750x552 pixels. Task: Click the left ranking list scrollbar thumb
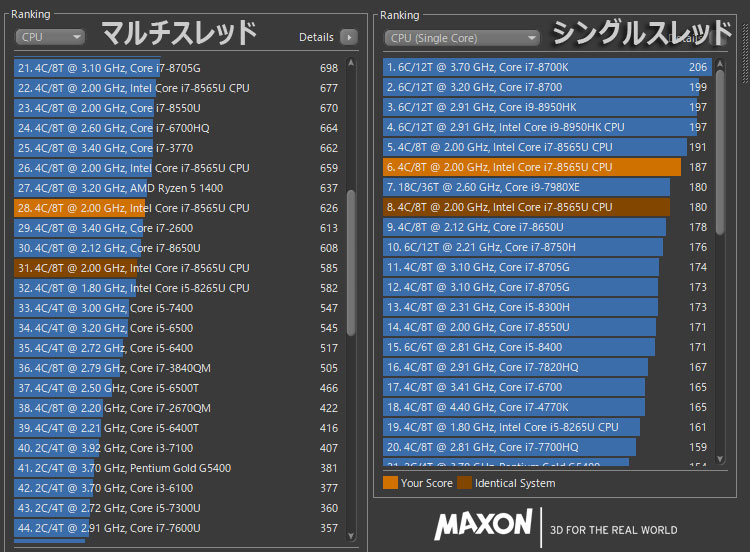(x=351, y=263)
